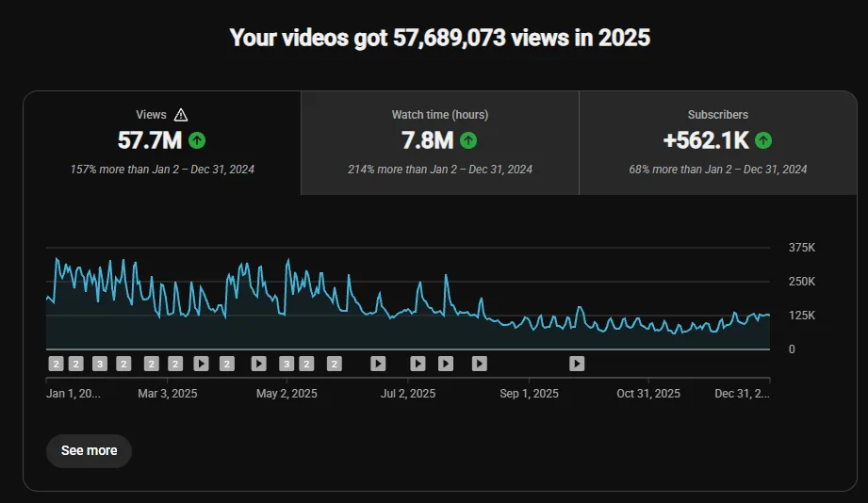Viewport: 868px width, 503px height.
Task: Select the Views metric tab
Action: pos(162,143)
